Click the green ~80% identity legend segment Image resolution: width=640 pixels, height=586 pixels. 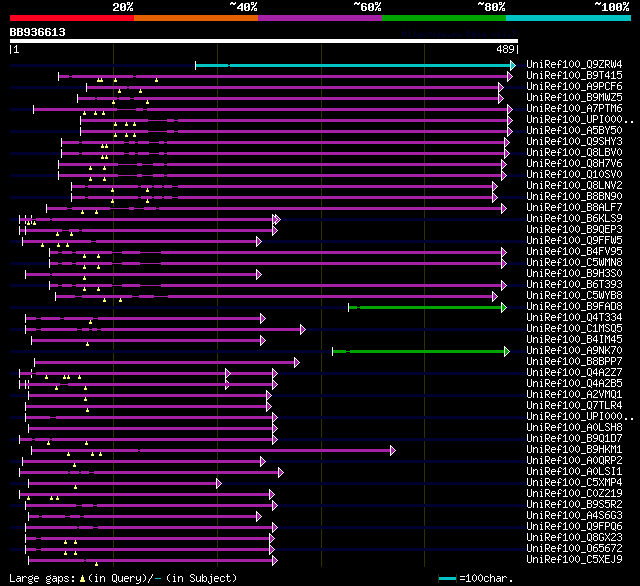[444, 18]
